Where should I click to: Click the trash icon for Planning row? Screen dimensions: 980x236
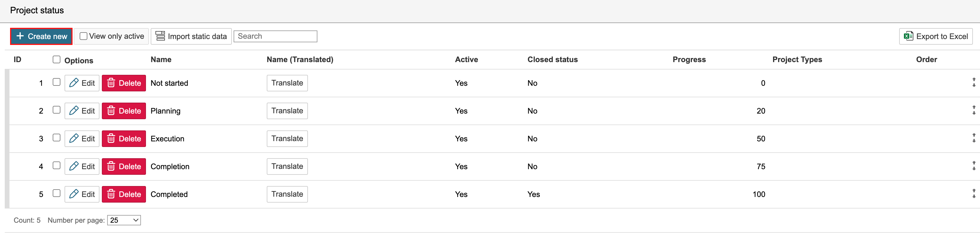pos(111,111)
